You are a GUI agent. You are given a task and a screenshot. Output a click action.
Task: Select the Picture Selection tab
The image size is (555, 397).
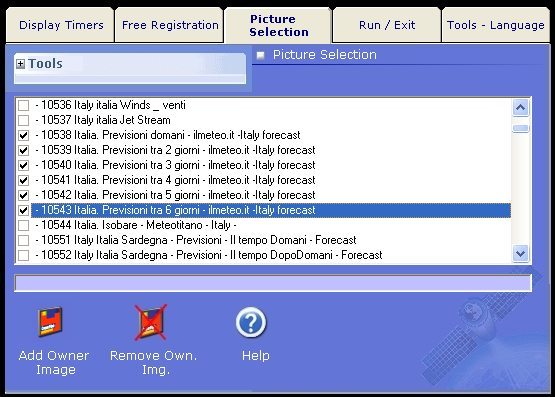point(279,25)
